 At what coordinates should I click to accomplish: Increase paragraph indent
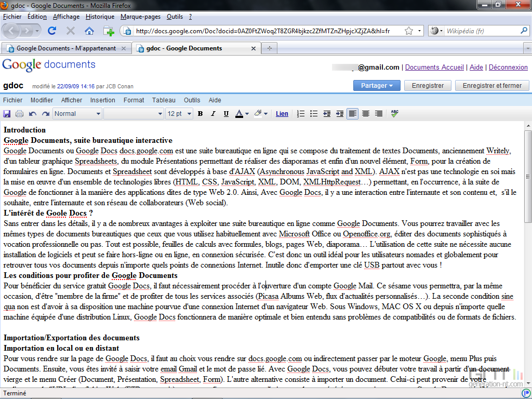pyautogui.click(x=340, y=114)
